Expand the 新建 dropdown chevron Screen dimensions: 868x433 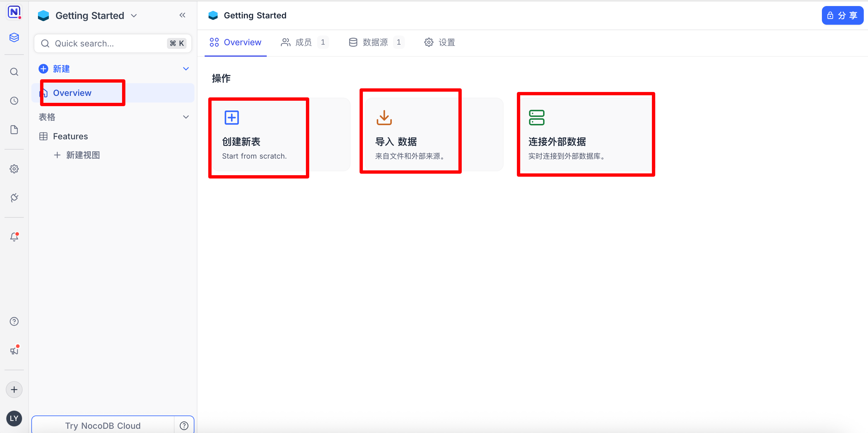(x=186, y=69)
